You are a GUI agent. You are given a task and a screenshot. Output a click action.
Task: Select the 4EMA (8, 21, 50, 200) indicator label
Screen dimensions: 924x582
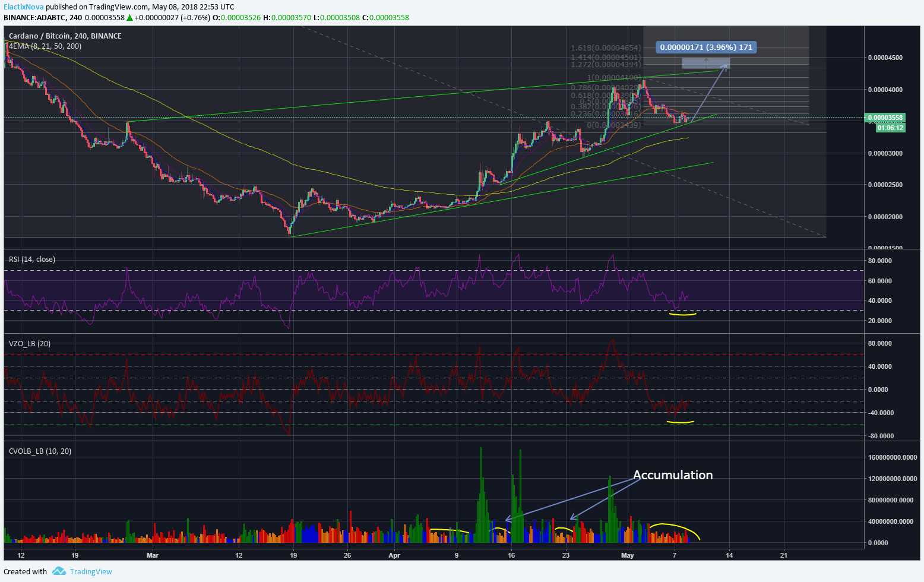[45, 46]
